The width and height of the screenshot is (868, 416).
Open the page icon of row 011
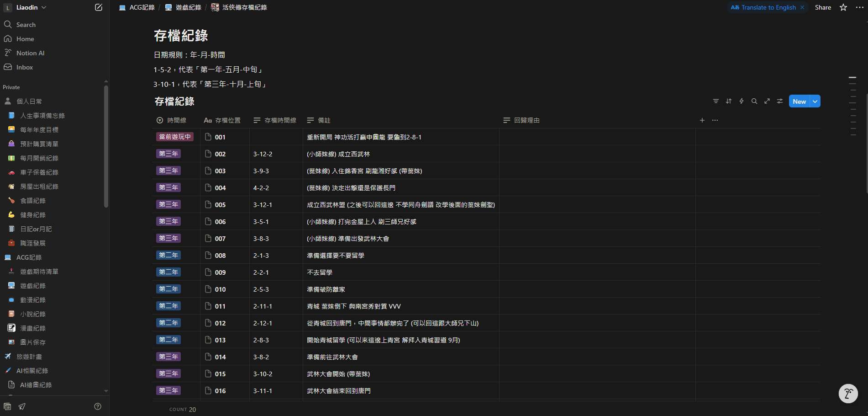coord(208,306)
